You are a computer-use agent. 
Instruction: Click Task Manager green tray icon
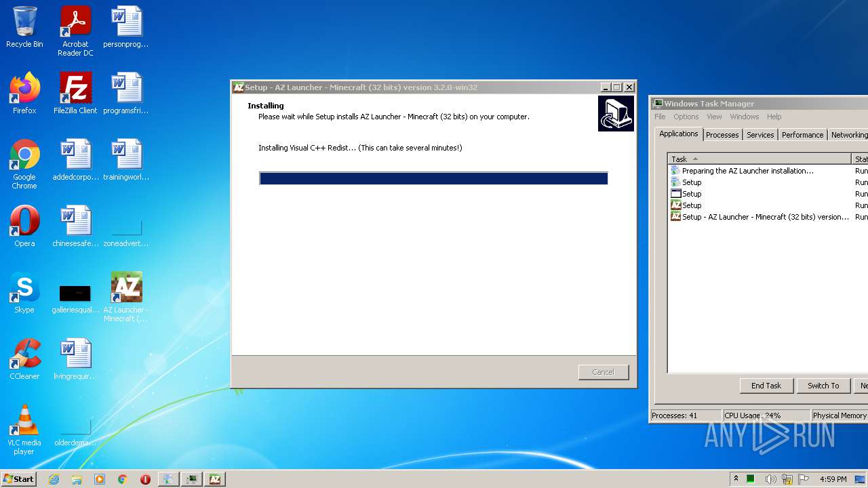(751, 479)
